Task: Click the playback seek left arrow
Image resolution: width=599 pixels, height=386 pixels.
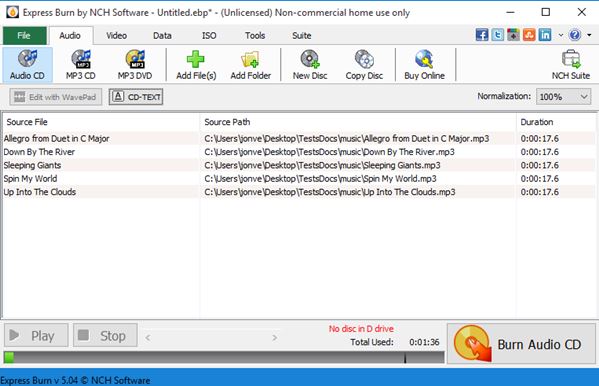Action: [148, 337]
